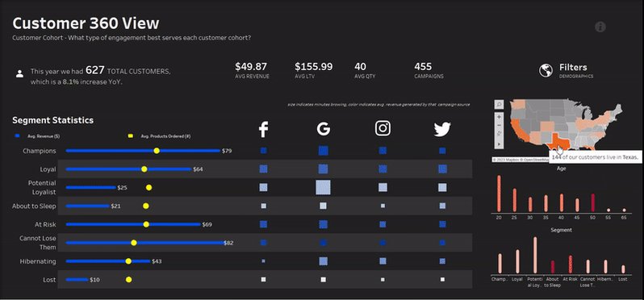Click the Lost blue revenue bar

tap(77, 280)
